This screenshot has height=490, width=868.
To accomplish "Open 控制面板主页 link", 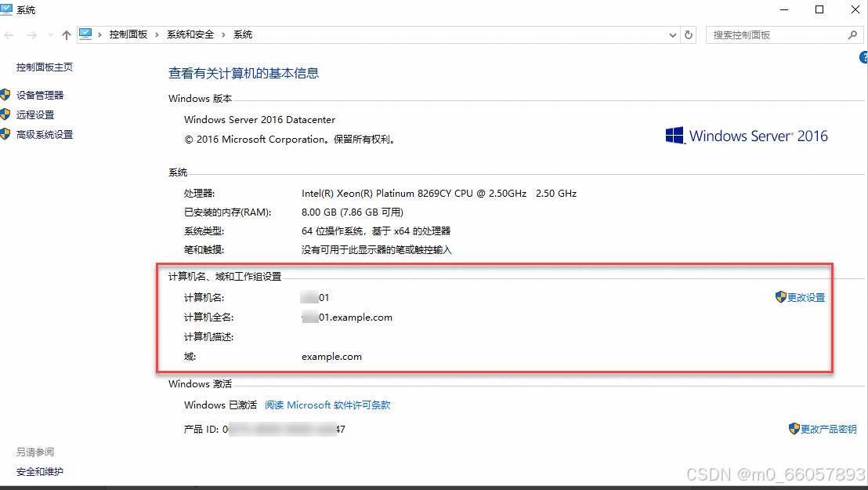I will [45, 67].
